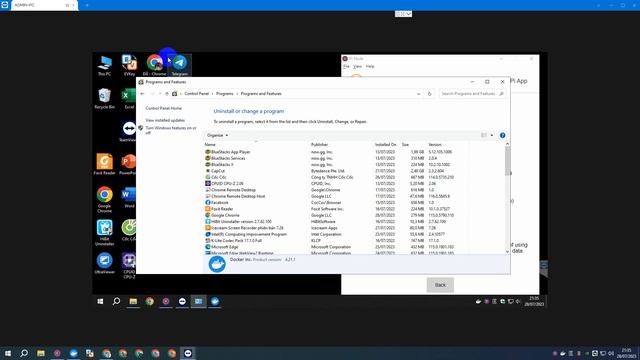This screenshot has width=640, height=360.
Task: Open TeamViewer top toolbar dropdown
Action: pyautogui.click(x=403, y=14)
